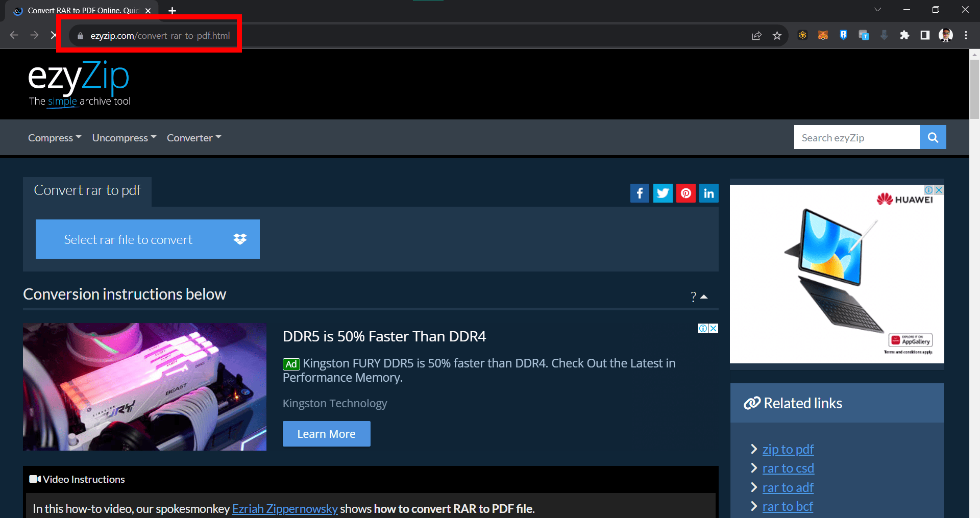The height and width of the screenshot is (518, 980).
Task: Click the MetaMask fox extension icon
Action: tap(823, 35)
